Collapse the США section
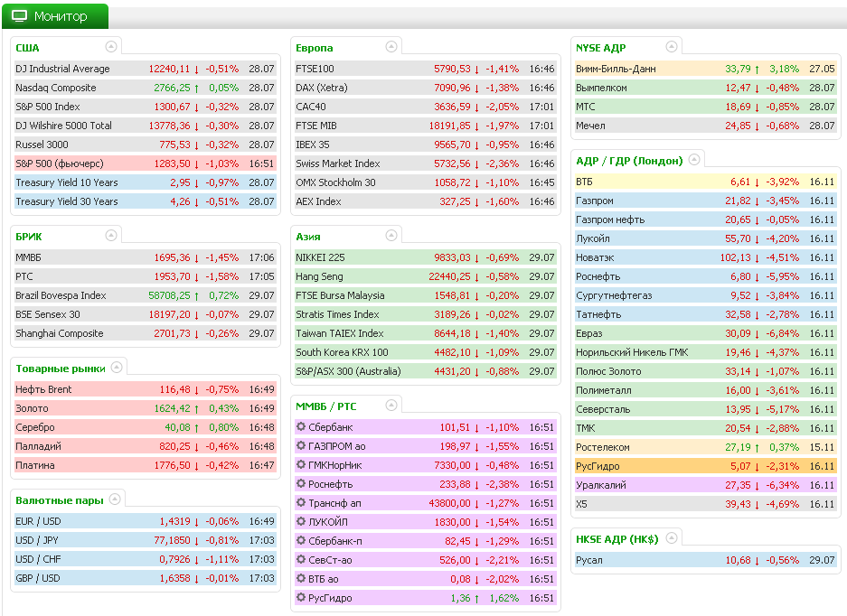Screen dimensions: 847x616 tap(111, 46)
